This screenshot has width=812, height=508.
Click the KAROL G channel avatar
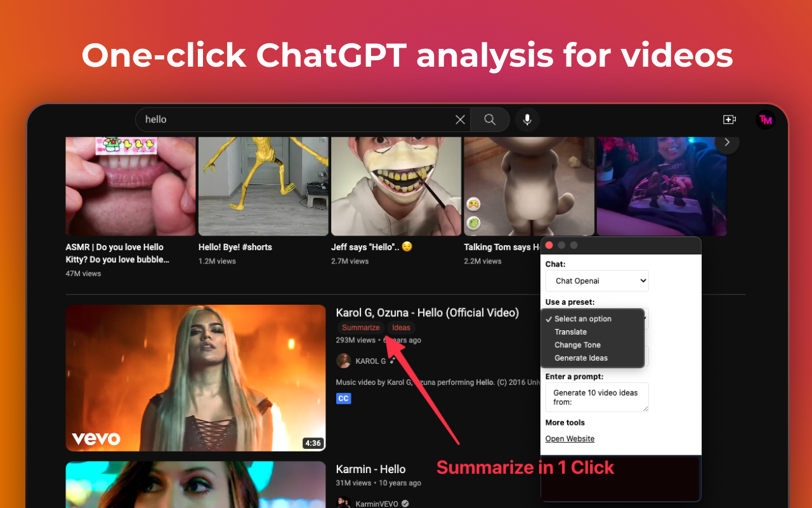pyautogui.click(x=343, y=361)
